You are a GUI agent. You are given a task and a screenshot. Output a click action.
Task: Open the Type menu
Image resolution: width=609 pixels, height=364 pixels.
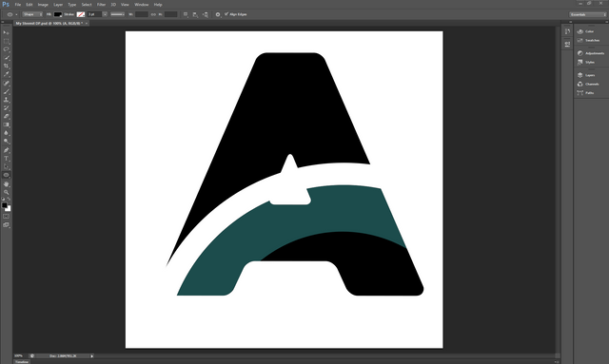point(72,5)
